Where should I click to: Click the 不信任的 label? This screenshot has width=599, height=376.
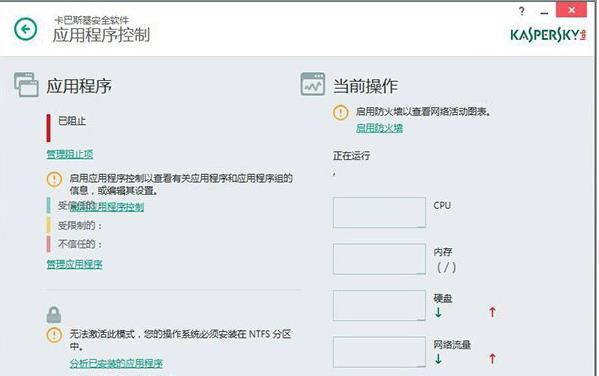point(80,244)
